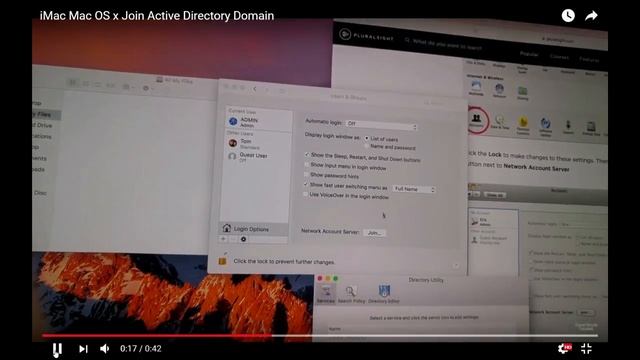Enable Show password hints checkbox
Viewport: 640px width, 360px height.
click(x=307, y=174)
